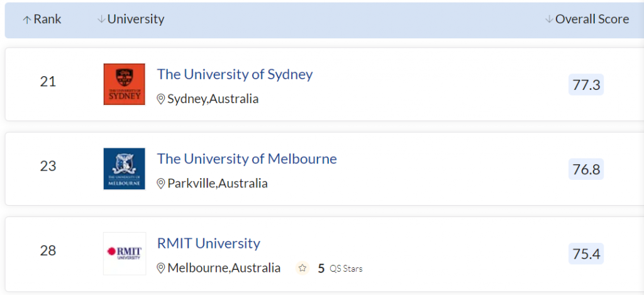The height and width of the screenshot is (295, 644).
Task: Click the University of Melbourne logo
Action: (124, 169)
